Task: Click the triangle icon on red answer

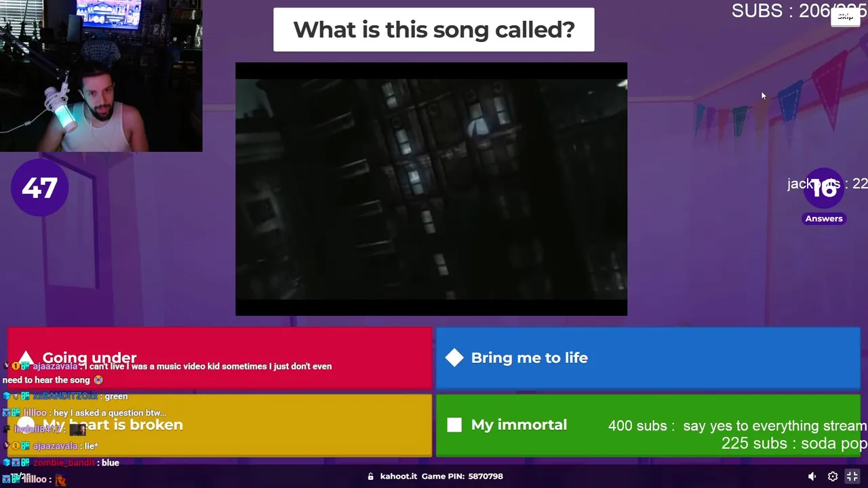Action: click(x=26, y=357)
